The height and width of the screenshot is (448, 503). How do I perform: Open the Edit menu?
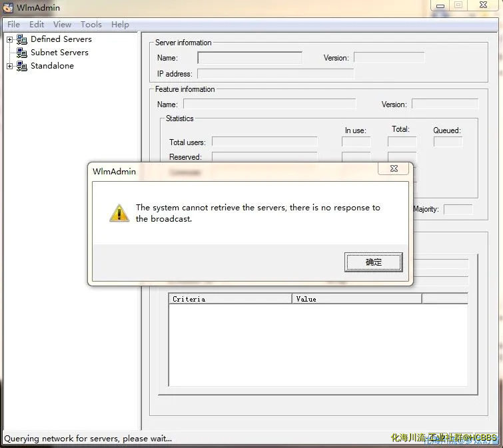[37, 25]
